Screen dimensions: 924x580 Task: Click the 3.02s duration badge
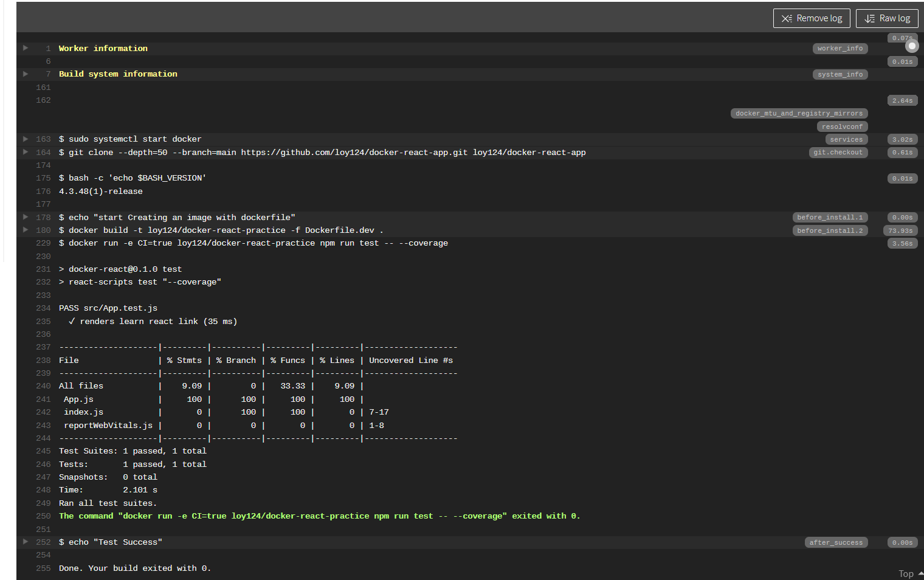pyautogui.click(x=902, y=140)
